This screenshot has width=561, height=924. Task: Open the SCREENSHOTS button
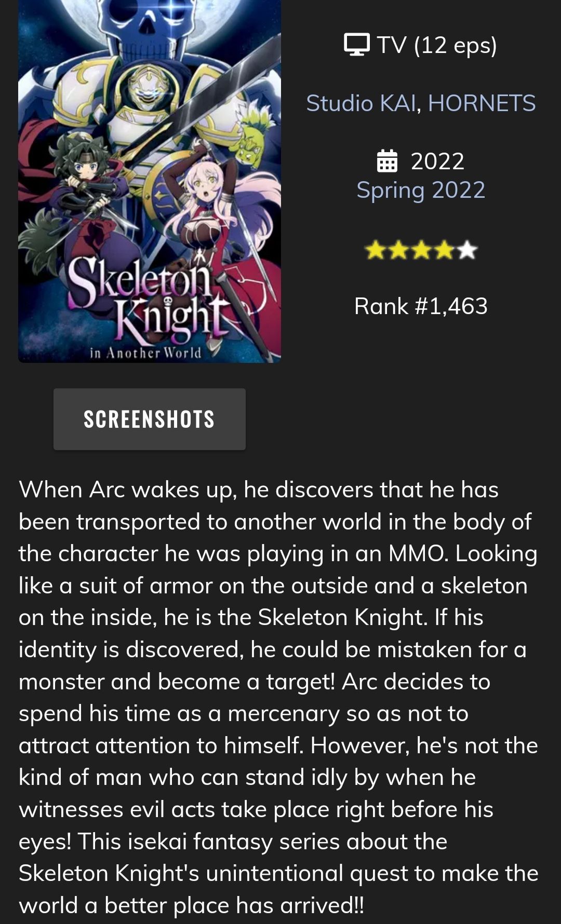click(150, 419)
